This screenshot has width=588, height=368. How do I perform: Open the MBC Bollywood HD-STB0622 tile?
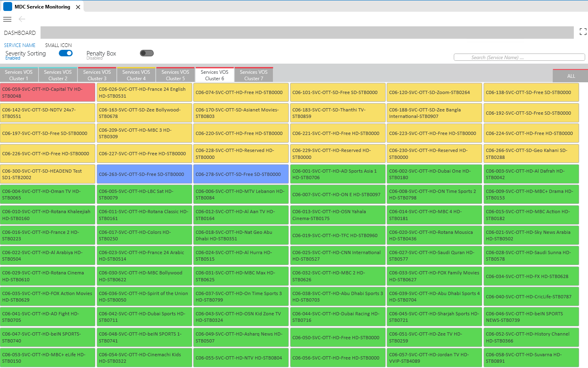(144, 276)
